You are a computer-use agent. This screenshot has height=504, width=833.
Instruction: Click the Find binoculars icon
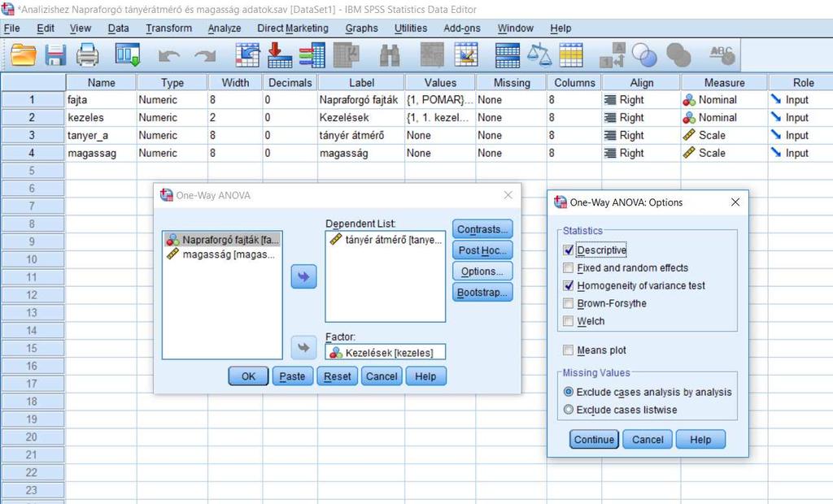390,55
